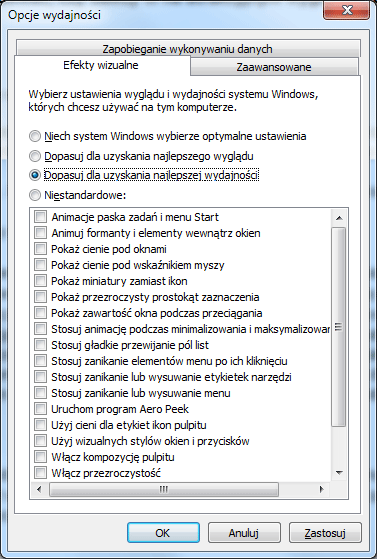Image resolution: width=377 pixels, height=559 pixels.
Task: Click the vertical scrollbar thumb
Action: pyautogui.click(x=339, y=327)
